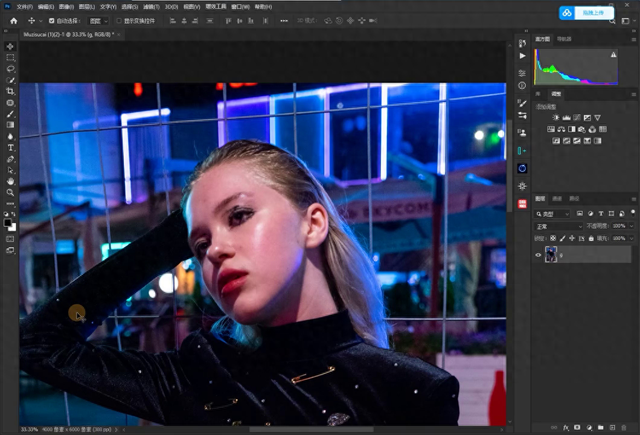Select the Move tool in the toolbar
Image resolution: width=640 pixels, height=435 pixels.
point(10,47)
